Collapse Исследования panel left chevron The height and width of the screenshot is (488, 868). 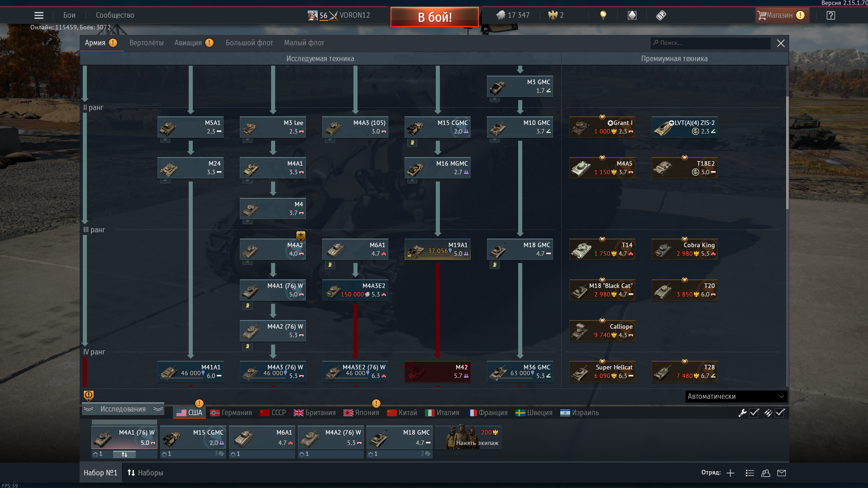click(88, 409)
